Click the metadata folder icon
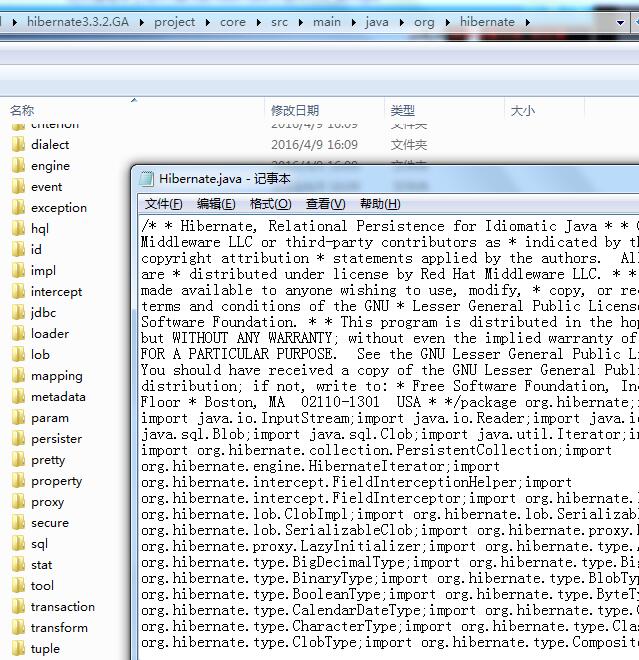Viewport: 639px width, 660px height. click(18, 397)
